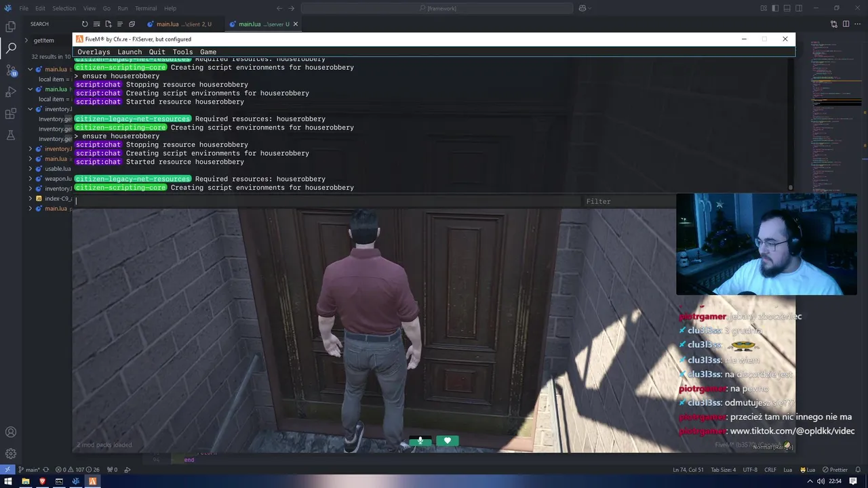Open the VS Code File menu
The image size is (868, 488).
24,8
